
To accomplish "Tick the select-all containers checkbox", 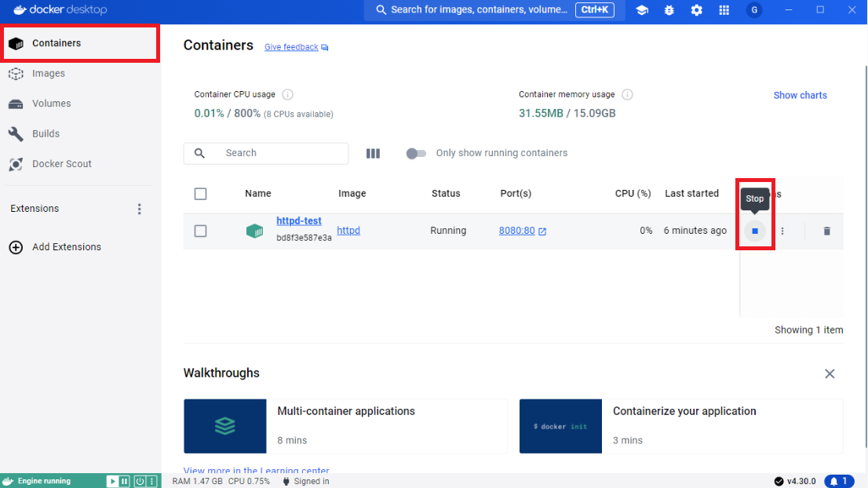I will pyautogui.click(x=200, y=194).
